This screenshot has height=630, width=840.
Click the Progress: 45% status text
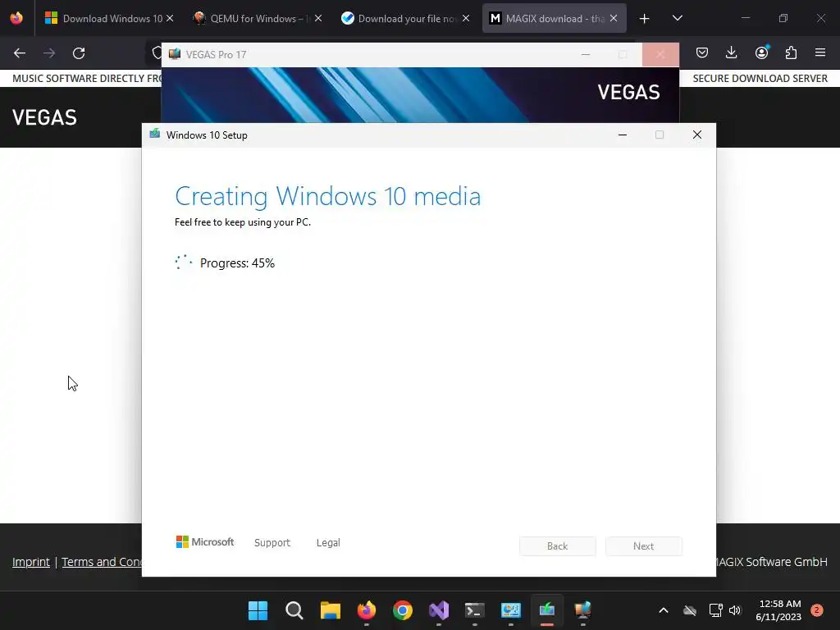pyautogui.click(x=237, y=263)
